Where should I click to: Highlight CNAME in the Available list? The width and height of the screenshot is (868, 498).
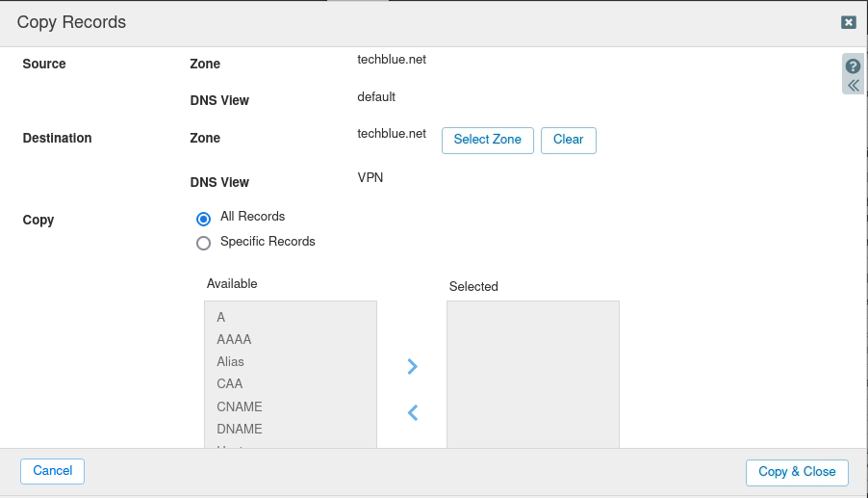pyautogui.click(x=240, y=406)
